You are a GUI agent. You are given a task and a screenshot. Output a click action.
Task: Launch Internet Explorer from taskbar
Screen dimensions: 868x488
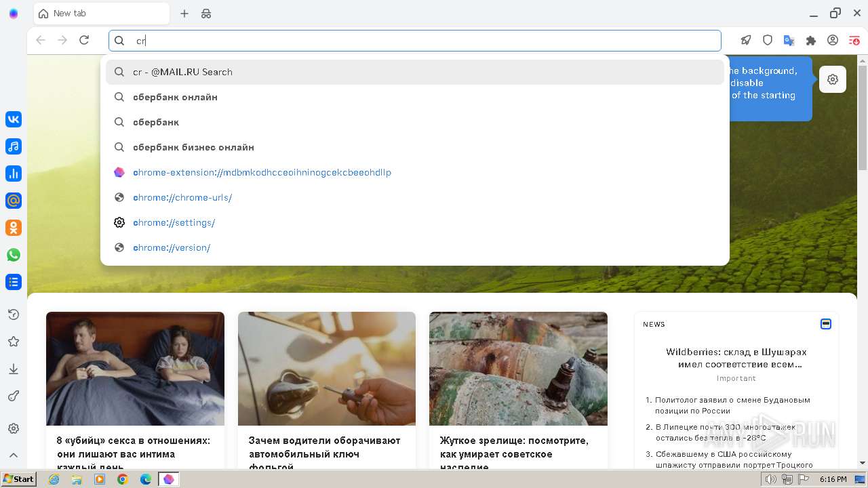click(54, 479)
